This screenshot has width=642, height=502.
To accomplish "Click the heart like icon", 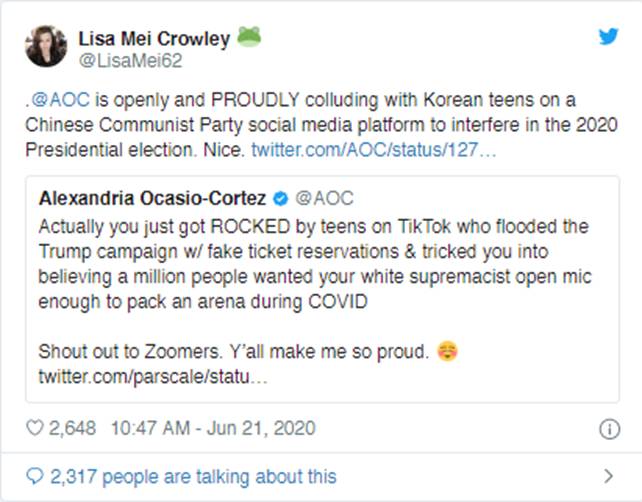I will [35, 429].
